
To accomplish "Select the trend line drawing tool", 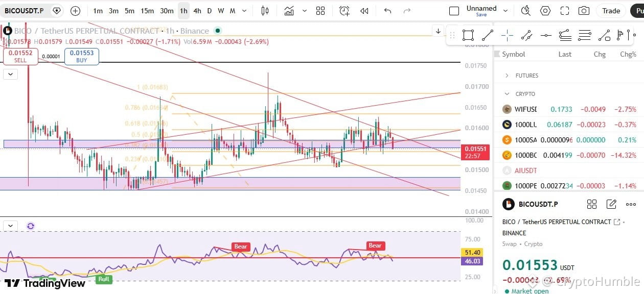I will click(488, 35).
